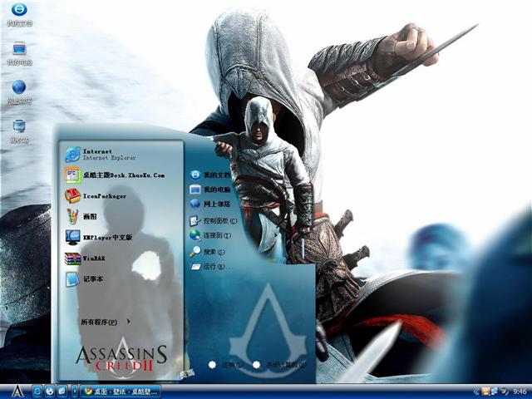The height and width of the screenshot is (399, 532).
Task: Open 记事本 notepad entry
Action: (84, 279)
